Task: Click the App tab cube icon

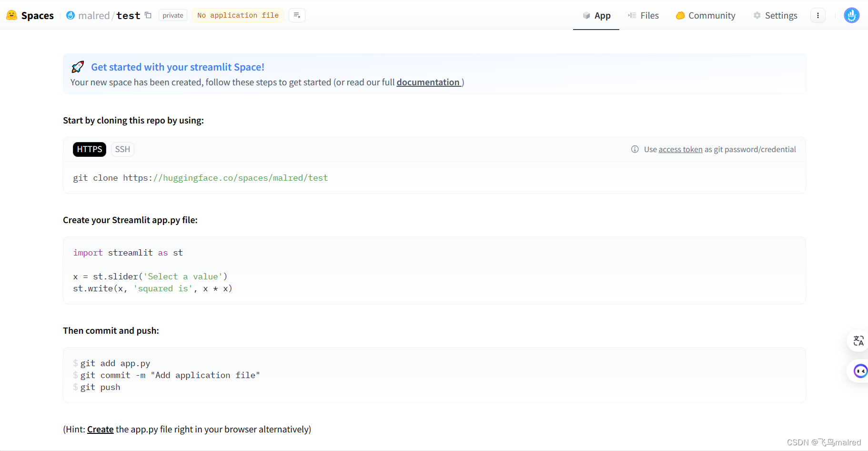Action: pyautogui.click(x=586, y=15)
